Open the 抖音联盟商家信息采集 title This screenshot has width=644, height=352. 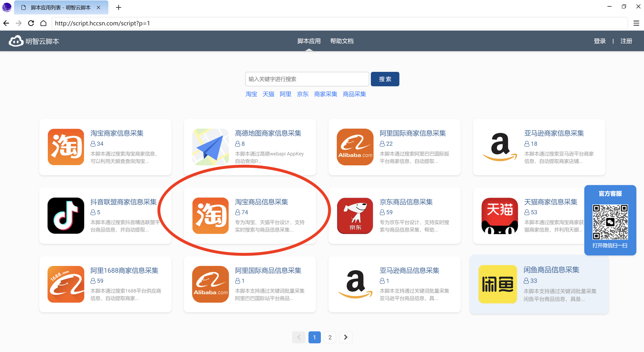pos(124,202)
